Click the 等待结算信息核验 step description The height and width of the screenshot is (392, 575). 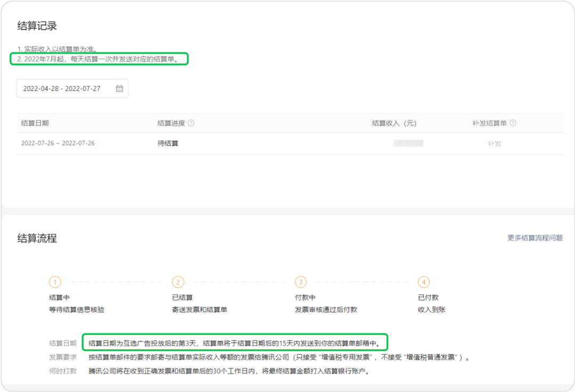click(77, 310)
